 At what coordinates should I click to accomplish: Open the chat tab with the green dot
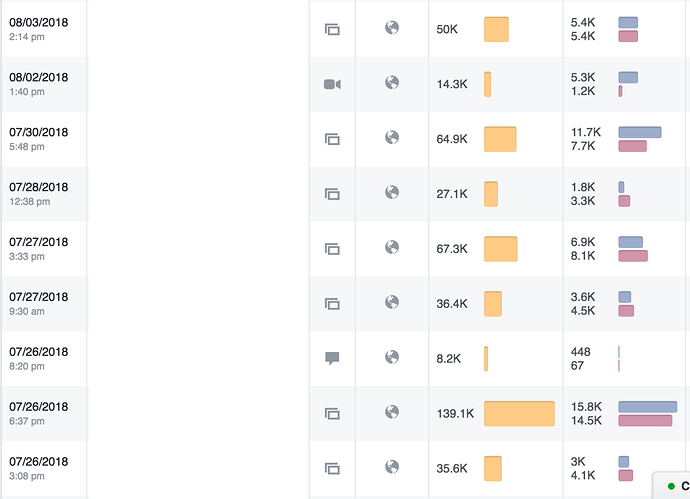pyautogui.click(x=673, y=486)
